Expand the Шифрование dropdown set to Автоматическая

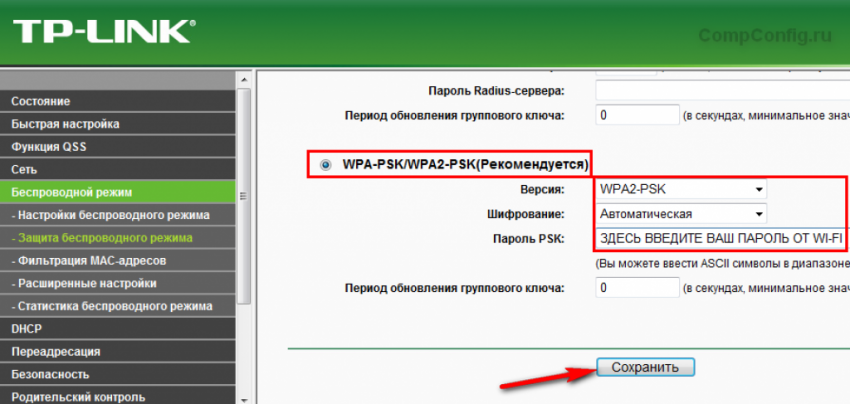point(681,214)
